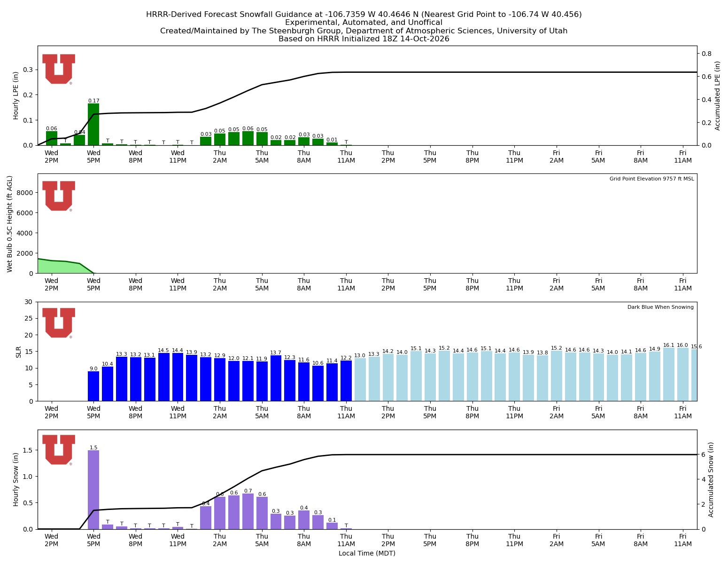Click the Utah logo in the Hourly Snow panel
728x564 pixels.
(x=59, y=450)
